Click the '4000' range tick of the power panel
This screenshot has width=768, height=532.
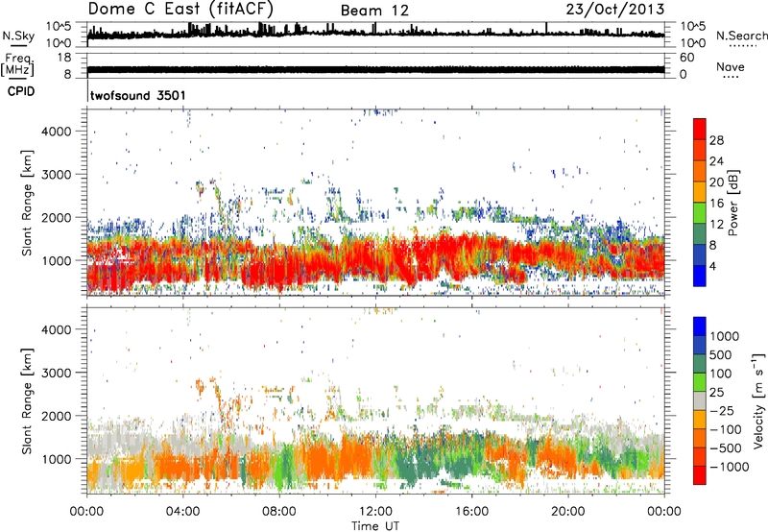pyautogui.click(x=57, y=132)
